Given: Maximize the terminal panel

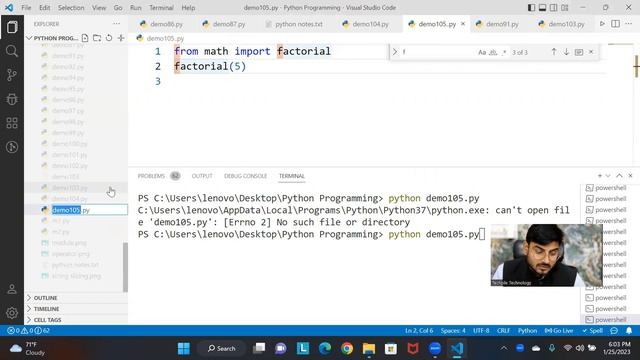Looking at the screenshot, I should (619, 176).
